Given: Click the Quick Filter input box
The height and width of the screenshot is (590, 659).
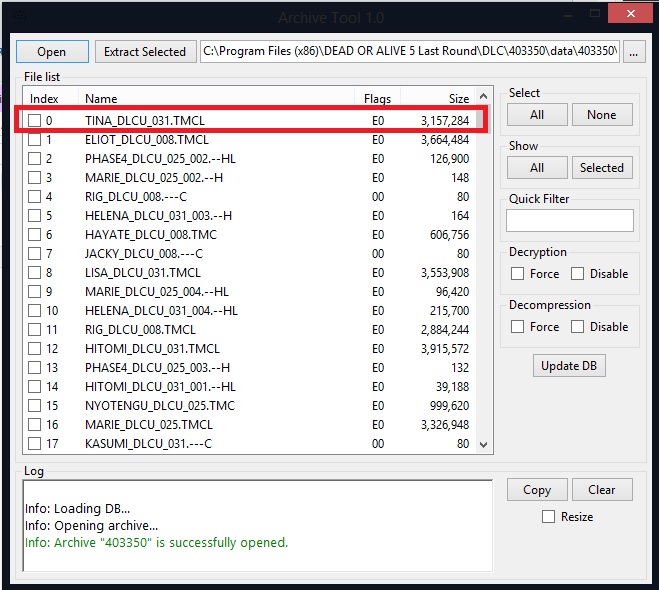Looking at the screenshot, I should [x=569, y=221].
